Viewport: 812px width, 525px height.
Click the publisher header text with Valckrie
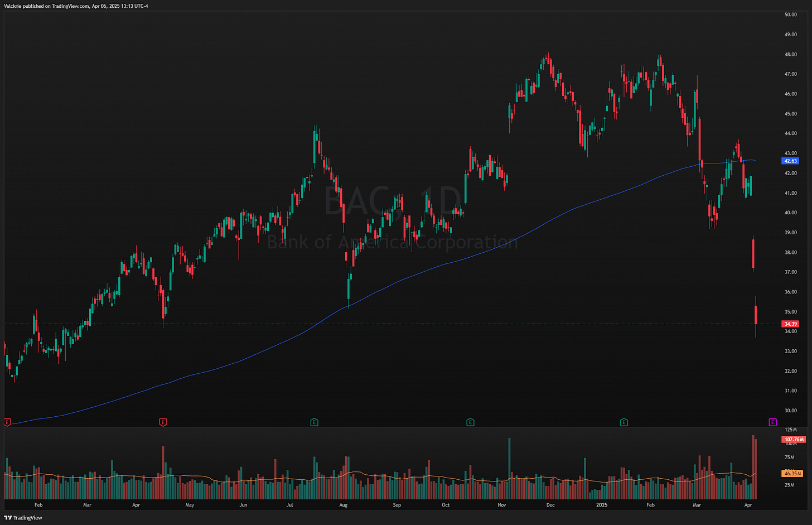point(76,6)
